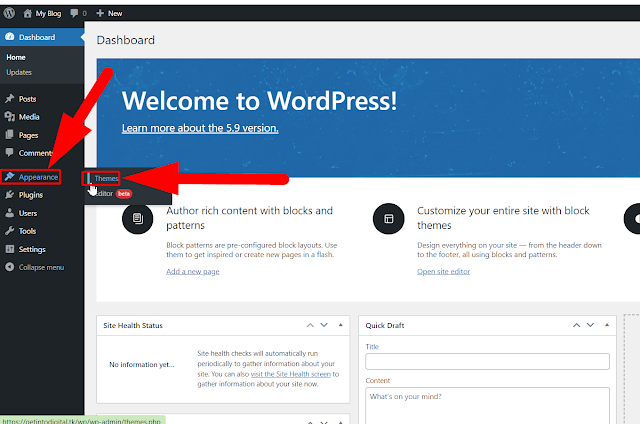
Task: Open the Updates submenu item
Action: click(x=19, y=72)
